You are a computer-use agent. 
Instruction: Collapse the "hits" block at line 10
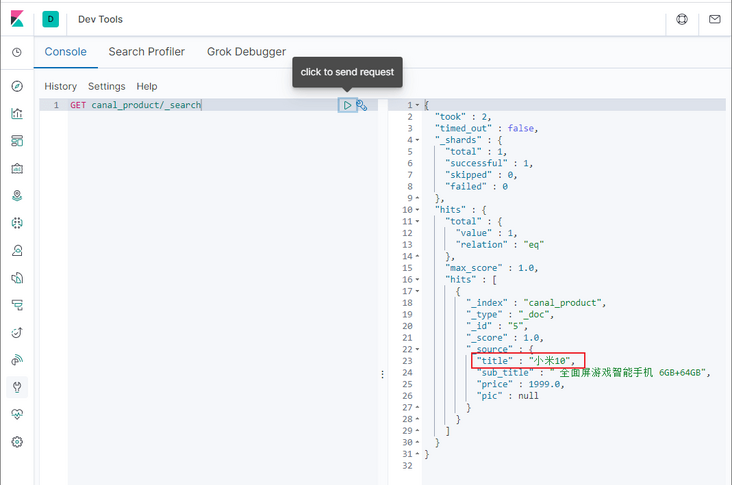pos(417,210)
